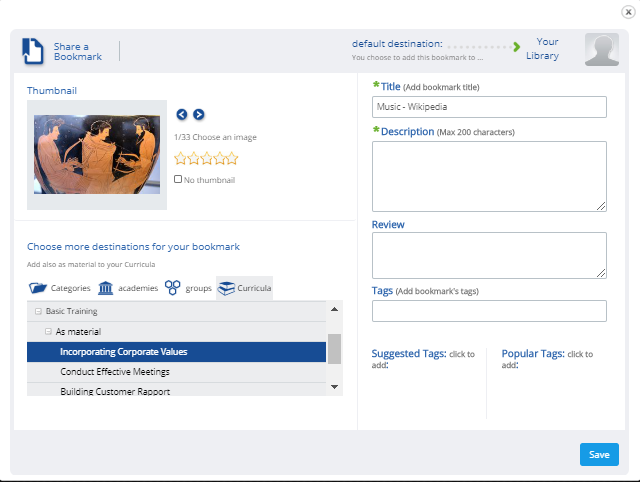Click 'default destination:' text
Image resolution: width=640 pixels, height=482 pixels.
click(x=397, y=44)
